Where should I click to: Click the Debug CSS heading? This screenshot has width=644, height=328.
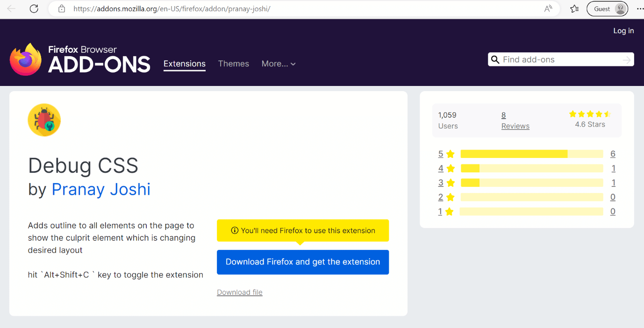coord(83,165)
